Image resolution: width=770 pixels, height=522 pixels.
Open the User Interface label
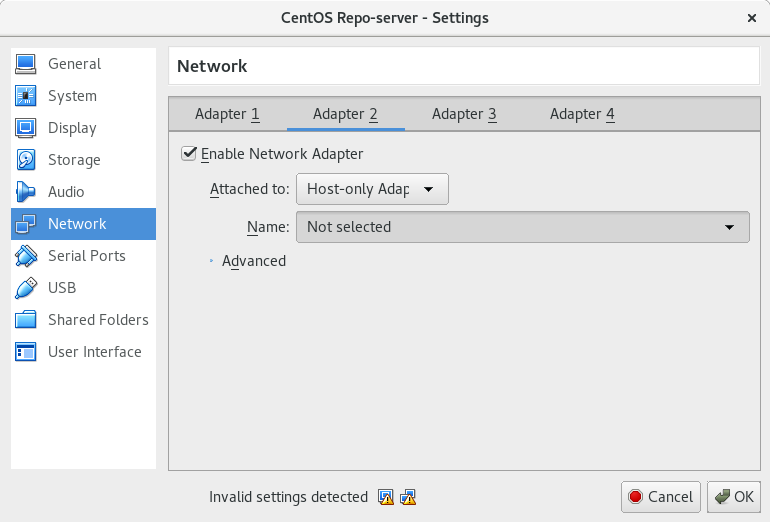click(x=95, y=352)
